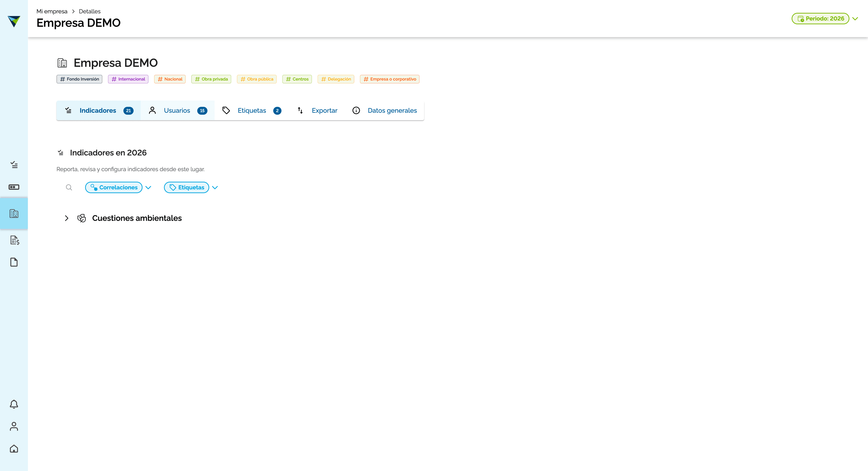Open the indicators checklist icon in sidebar
868x471 pixels.
[14, 165]
